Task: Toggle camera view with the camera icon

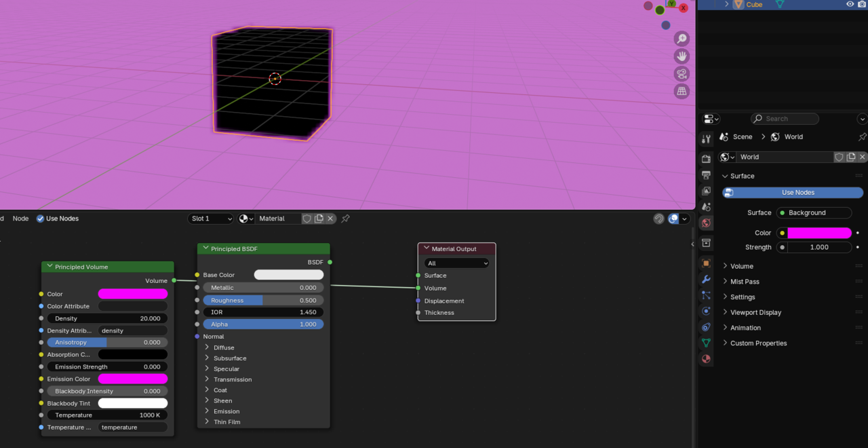Action: (682, 73)
